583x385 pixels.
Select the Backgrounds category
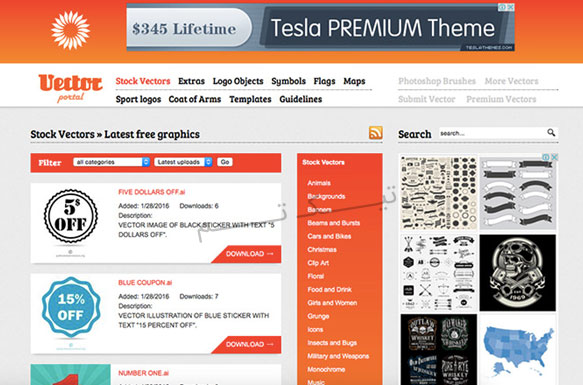tap(326, 196)
